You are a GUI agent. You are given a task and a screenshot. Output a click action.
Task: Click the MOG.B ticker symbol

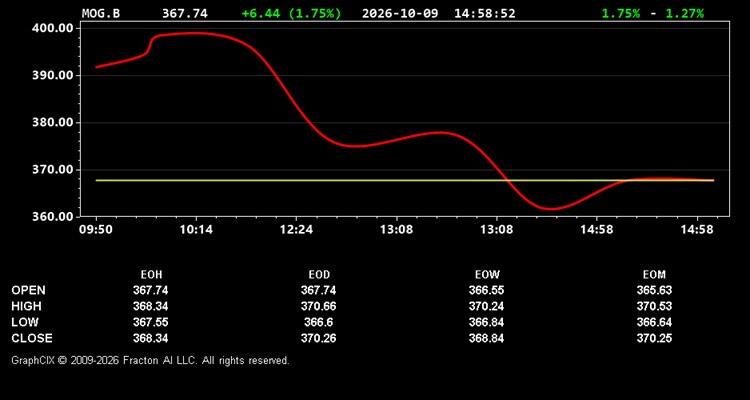[101, 13]
